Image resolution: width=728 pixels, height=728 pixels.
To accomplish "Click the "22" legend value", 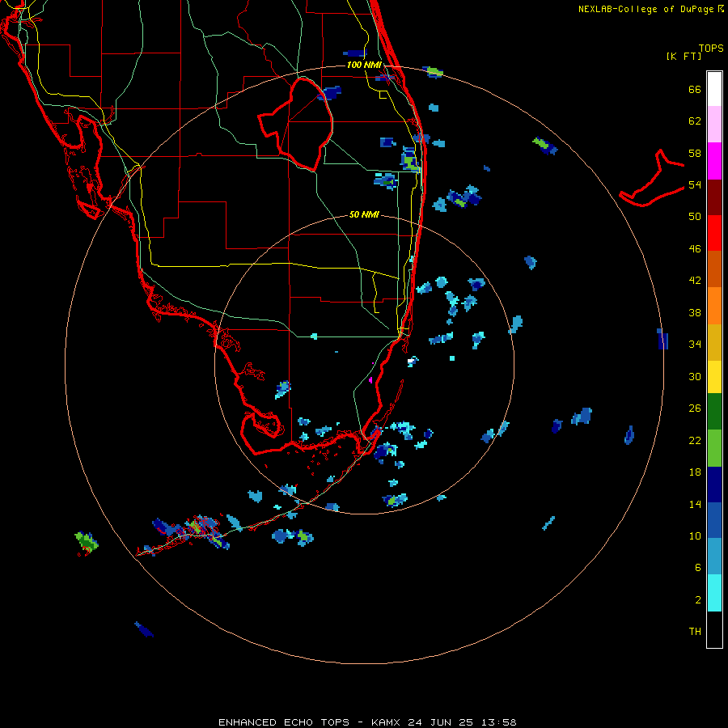I will tap(695, 440).
